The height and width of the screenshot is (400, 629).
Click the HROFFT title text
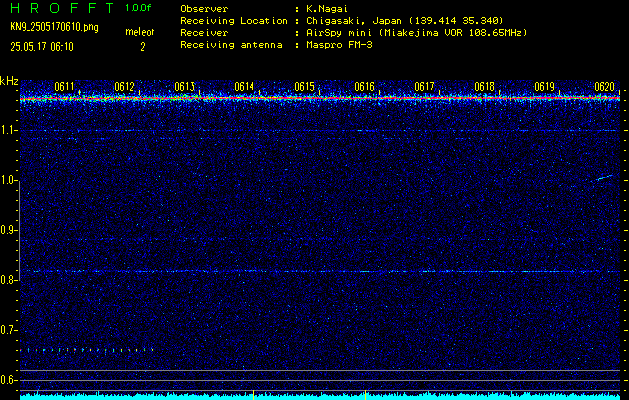(x=63, y=8)
